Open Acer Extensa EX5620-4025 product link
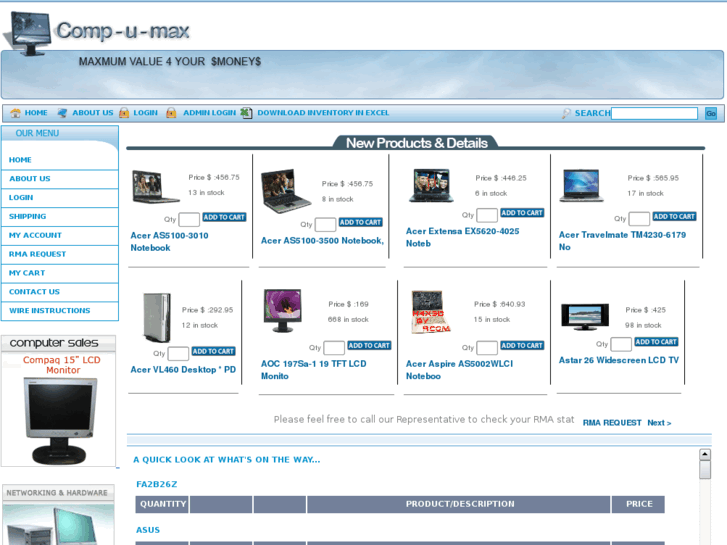727x545 pixels. tap(463, 237)
